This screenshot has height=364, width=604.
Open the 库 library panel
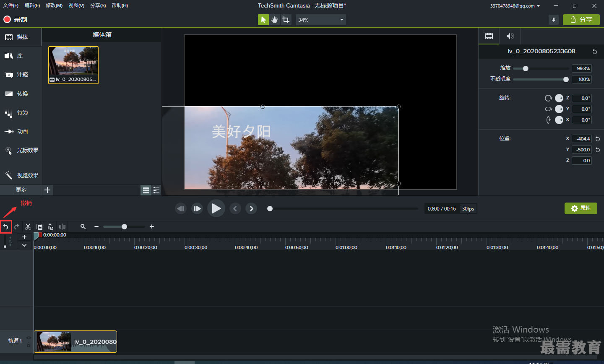pyautogui.click(x=21, y=56)
